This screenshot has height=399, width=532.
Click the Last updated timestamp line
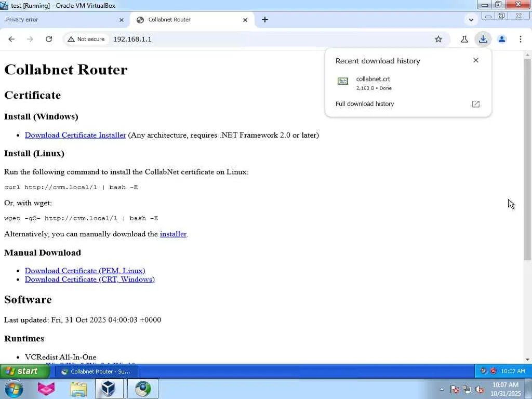point(83,320)
